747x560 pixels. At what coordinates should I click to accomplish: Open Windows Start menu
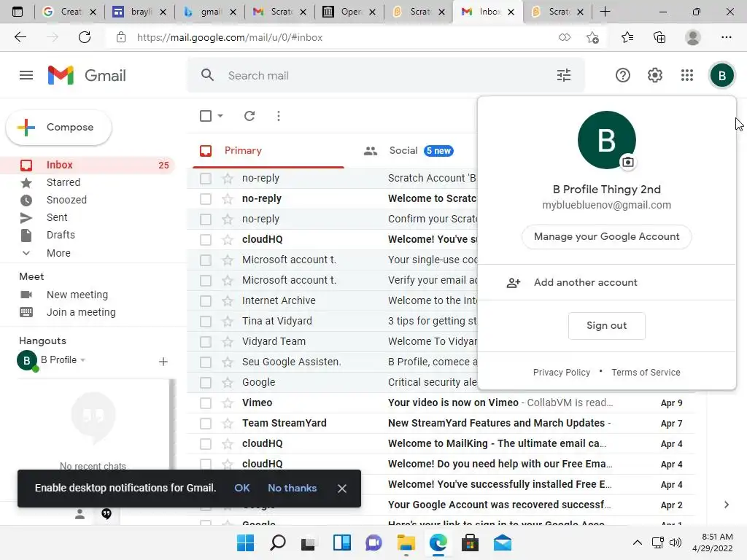[246, 542]
